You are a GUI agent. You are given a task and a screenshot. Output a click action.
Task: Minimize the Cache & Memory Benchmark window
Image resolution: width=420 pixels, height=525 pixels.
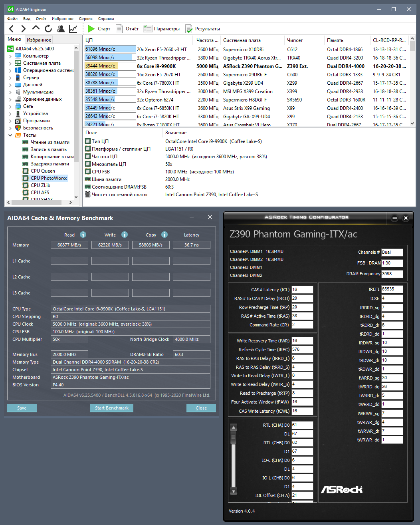192,217
